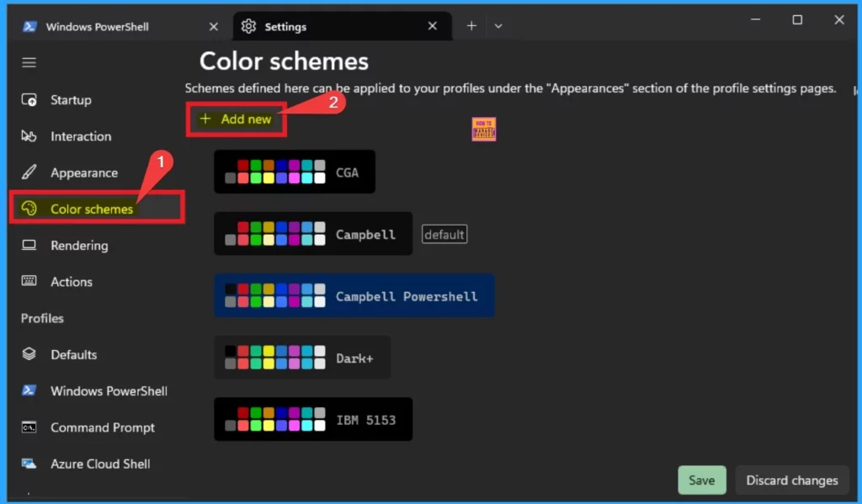Screen dimensions: 862x504
Task: Click the Color schemes page heading
Action: (x=284, y=61)
